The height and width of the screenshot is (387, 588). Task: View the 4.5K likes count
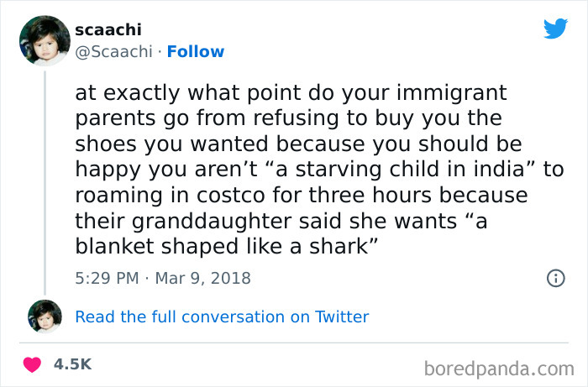tap(71, 364)
